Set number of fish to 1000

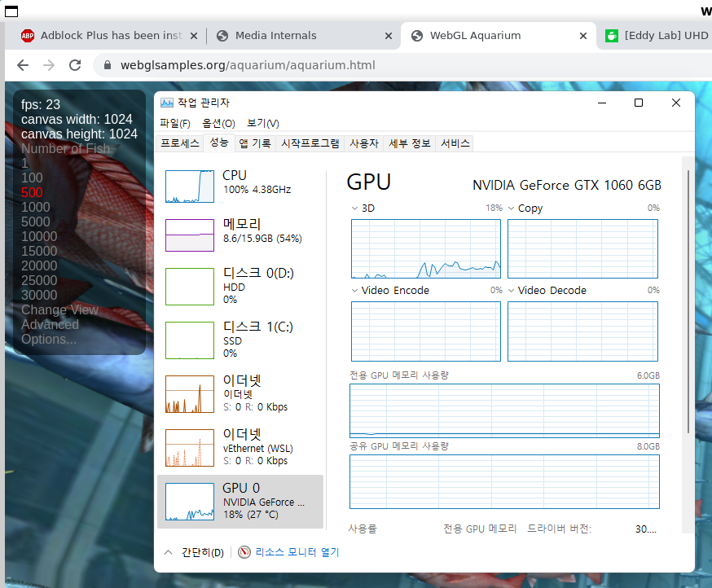point(35,207)
